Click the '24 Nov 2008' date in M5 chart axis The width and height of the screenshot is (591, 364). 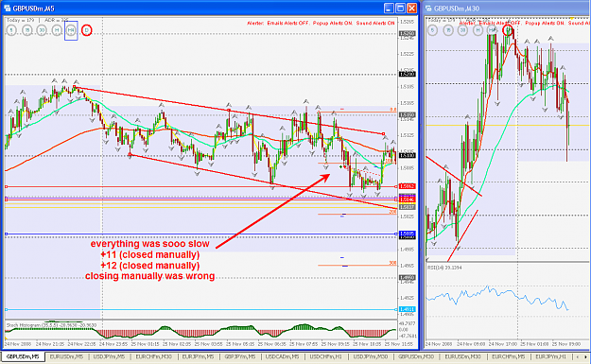pyautogui.click(x=19, y=344)
